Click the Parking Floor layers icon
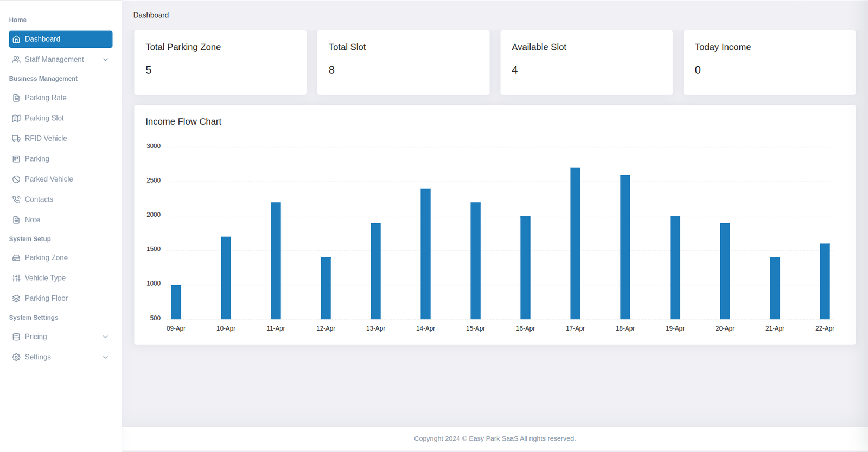The height and width of the screenshot is (452, 868). tap(16, 299)
